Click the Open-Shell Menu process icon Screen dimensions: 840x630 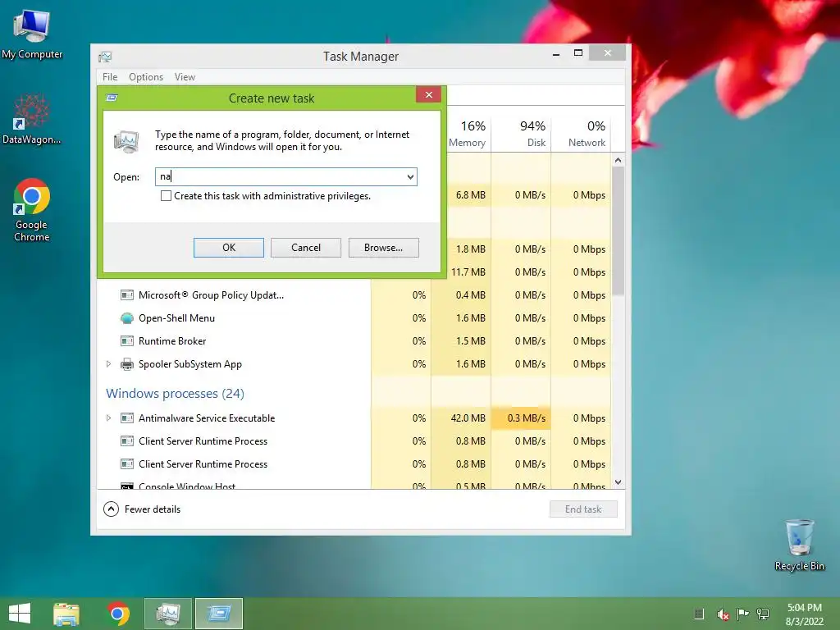127,318
